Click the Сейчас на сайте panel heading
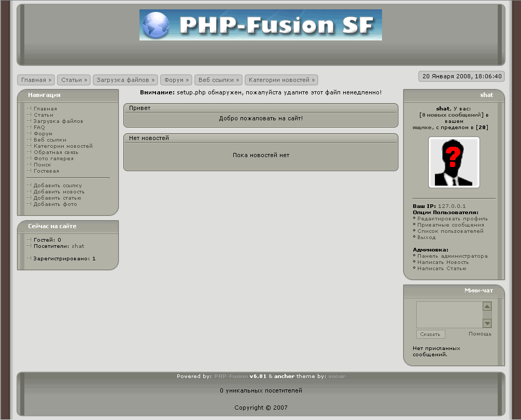The width and height of the screenshot is (521, 420). pos(52,226)
